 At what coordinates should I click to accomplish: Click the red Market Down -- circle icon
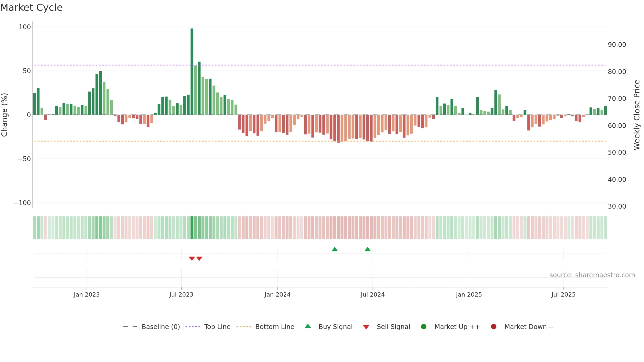coord(494,327)
